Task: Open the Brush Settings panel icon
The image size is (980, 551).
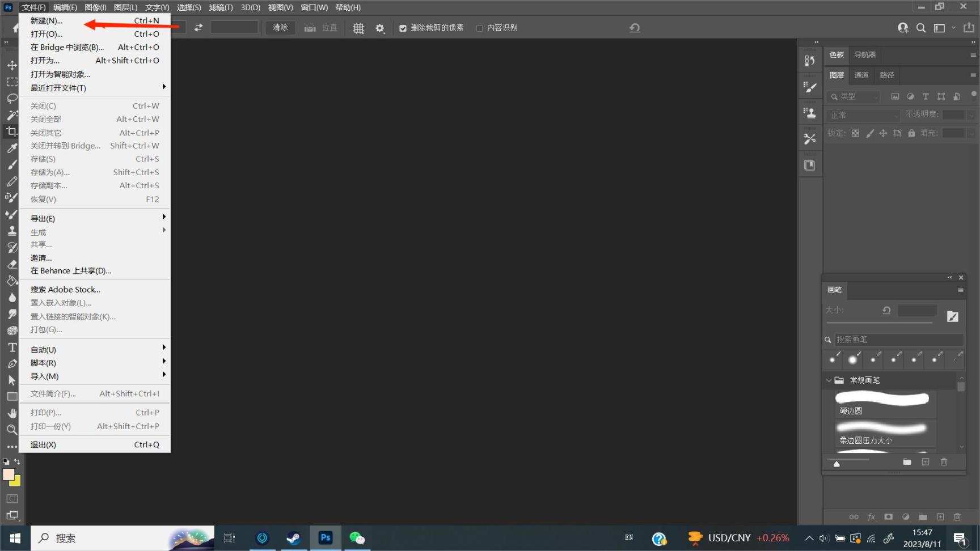Action: [x=810, y=87]
